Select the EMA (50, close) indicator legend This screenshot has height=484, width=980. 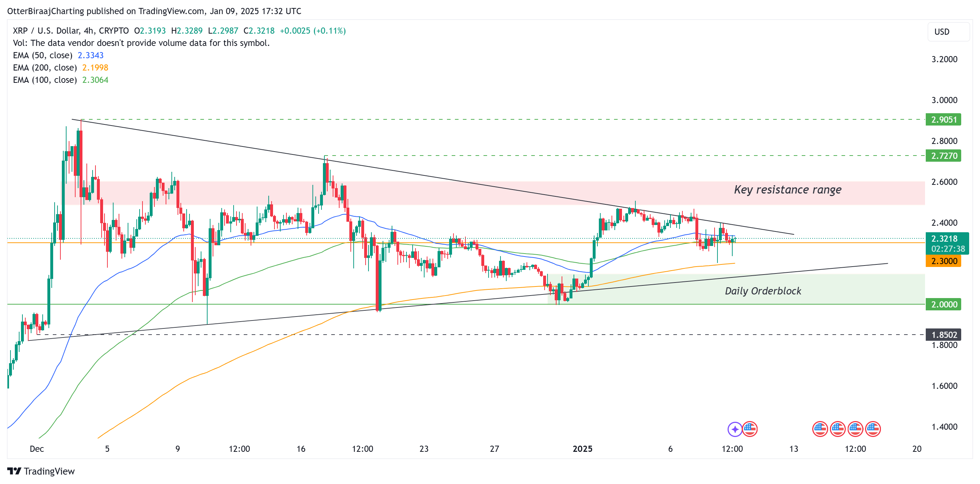(58, 55)
